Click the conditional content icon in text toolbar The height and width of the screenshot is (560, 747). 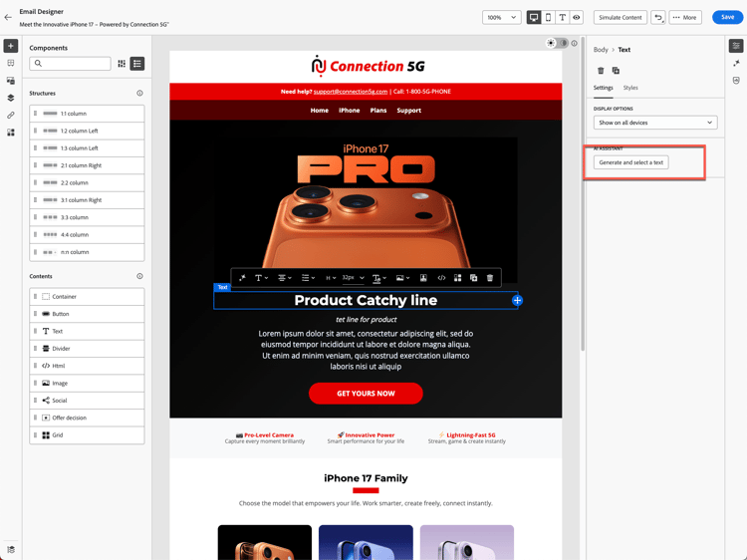pyautogui.click(x=457, y=278)
